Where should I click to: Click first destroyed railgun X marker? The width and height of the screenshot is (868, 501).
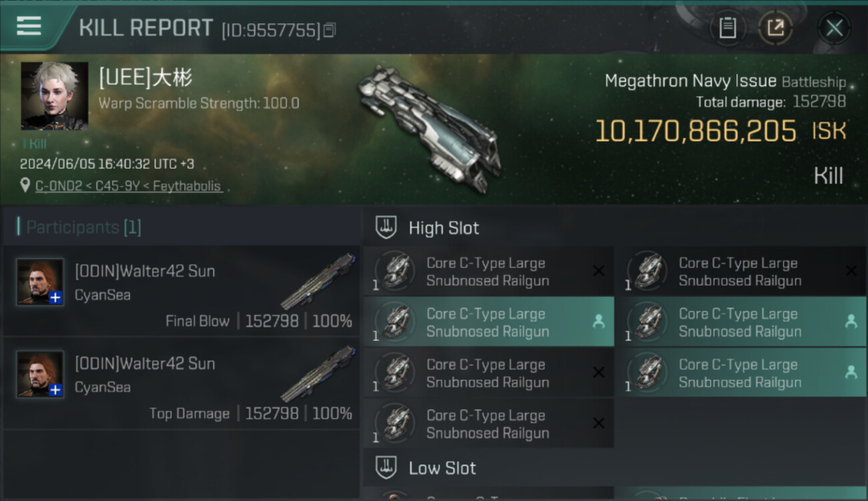pos(599,271)
